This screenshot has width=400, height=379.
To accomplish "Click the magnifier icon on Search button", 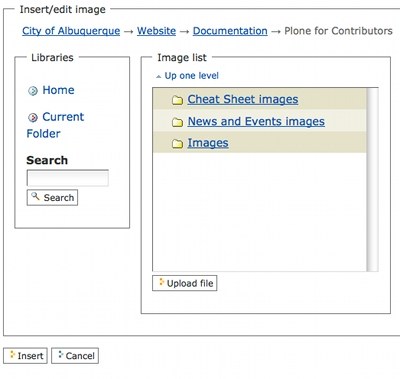I will click(35, 196).
